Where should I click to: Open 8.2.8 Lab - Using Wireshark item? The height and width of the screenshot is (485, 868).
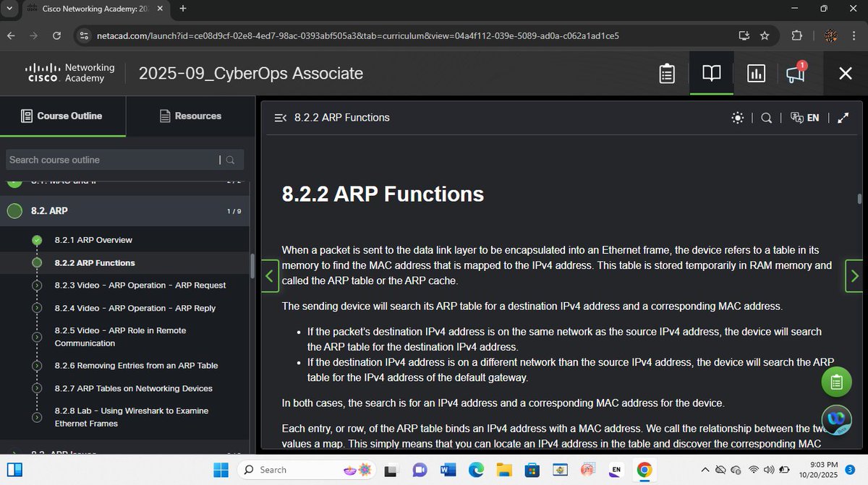(x=131, y=417)
